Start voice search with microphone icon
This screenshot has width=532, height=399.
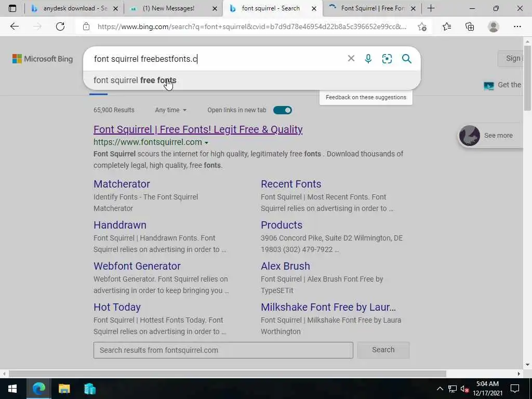click(368, 59)
